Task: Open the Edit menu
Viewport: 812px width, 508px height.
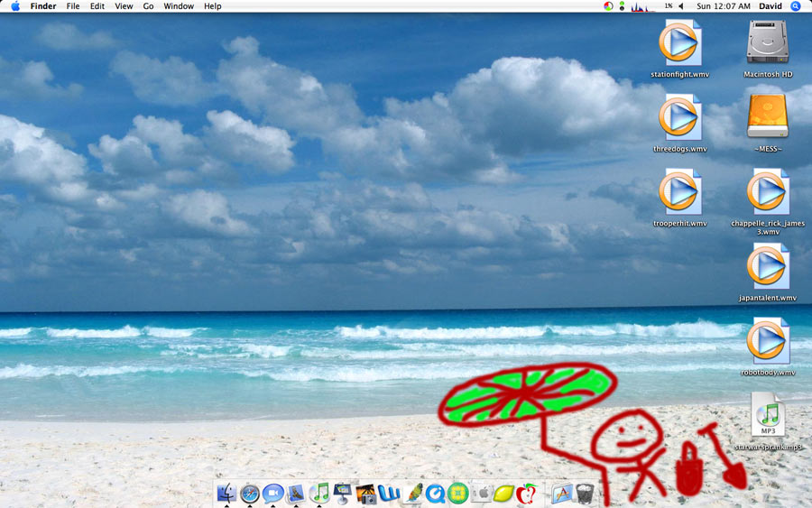Action: click(x=97, y=6)
